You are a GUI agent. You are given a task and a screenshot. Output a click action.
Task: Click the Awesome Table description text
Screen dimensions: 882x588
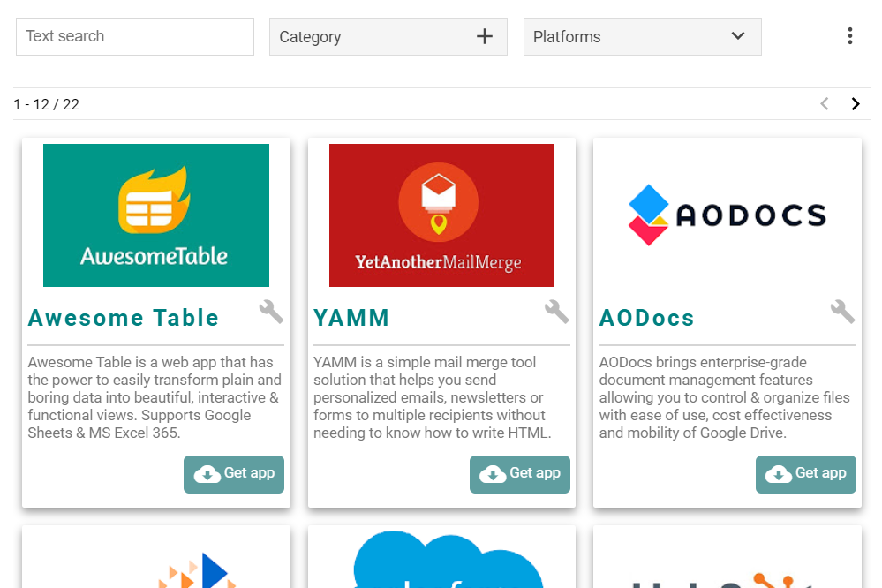[x=155, y=397]
